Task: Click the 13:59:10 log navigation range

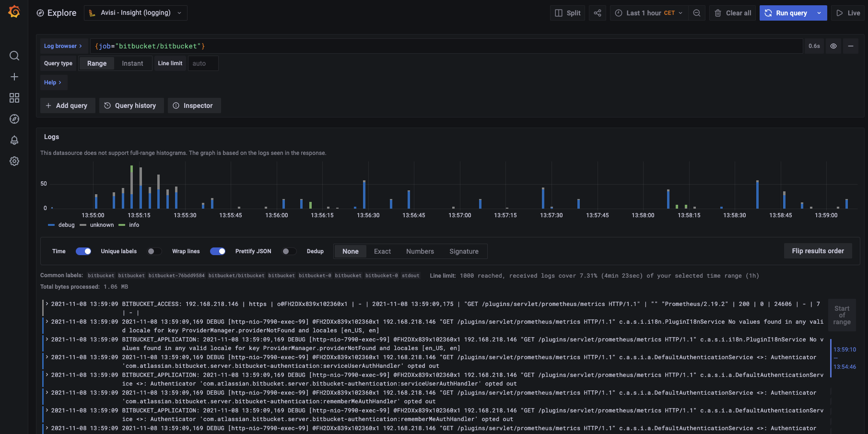Action: [845, 358]
